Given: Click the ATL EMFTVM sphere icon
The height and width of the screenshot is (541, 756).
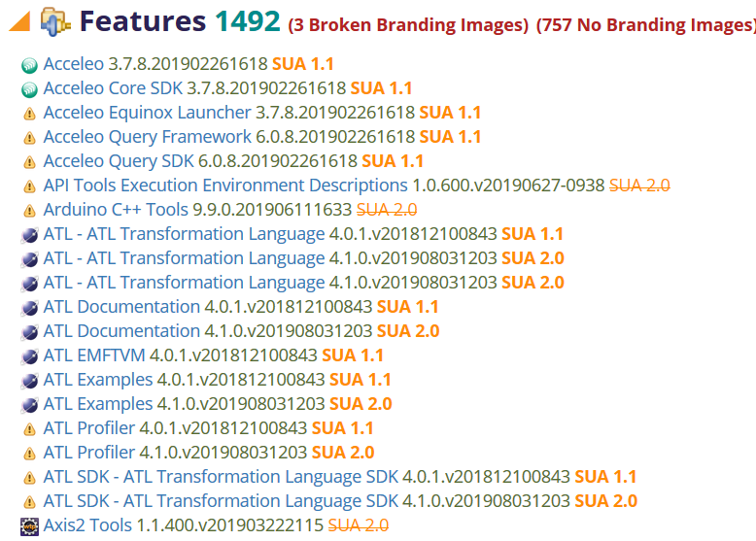Looking at the screenshot, I should (x=29, y=356).
